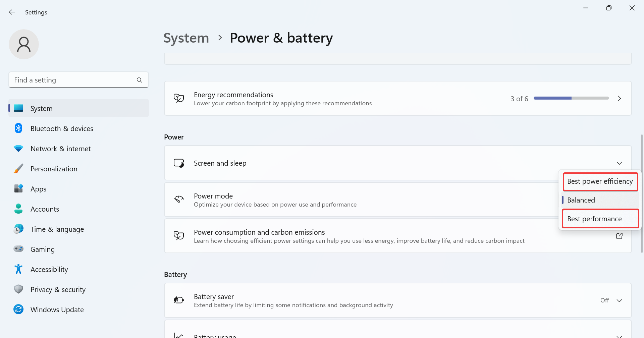Click the Accounts person icon

click(x=18, y=209)
